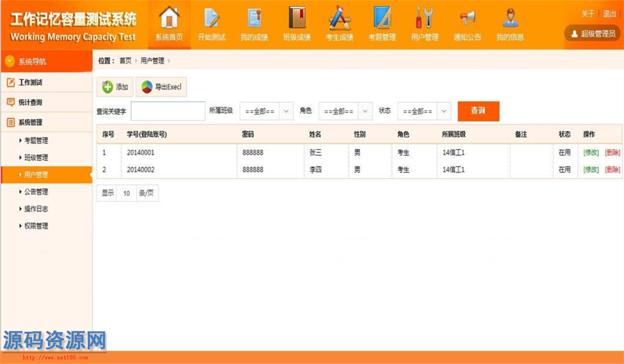Screen dimensions: 624x364
Task: Expand the 所属班级 dropdown filter
Action: click(266, 111)
